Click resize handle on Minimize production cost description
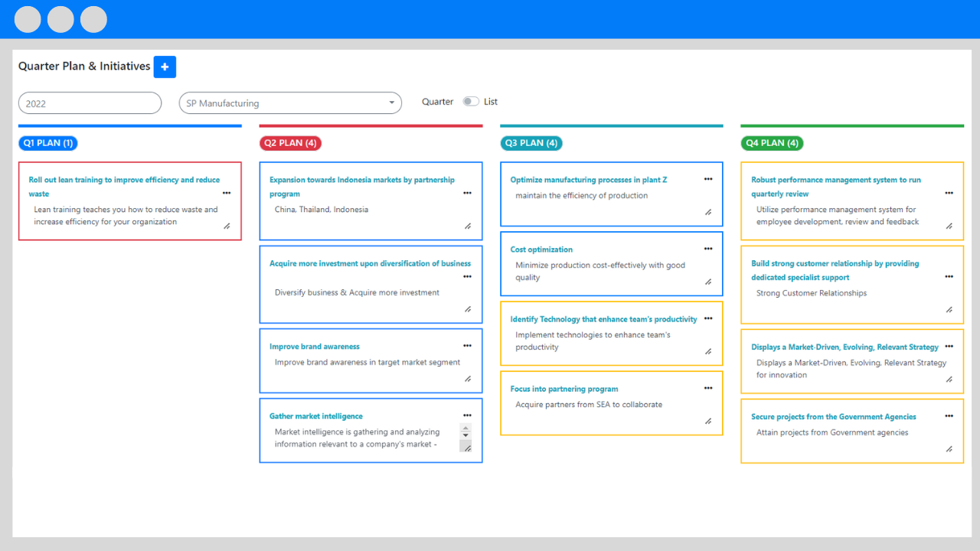The width and height of the screenshot is (980, 551). [708, 282]
